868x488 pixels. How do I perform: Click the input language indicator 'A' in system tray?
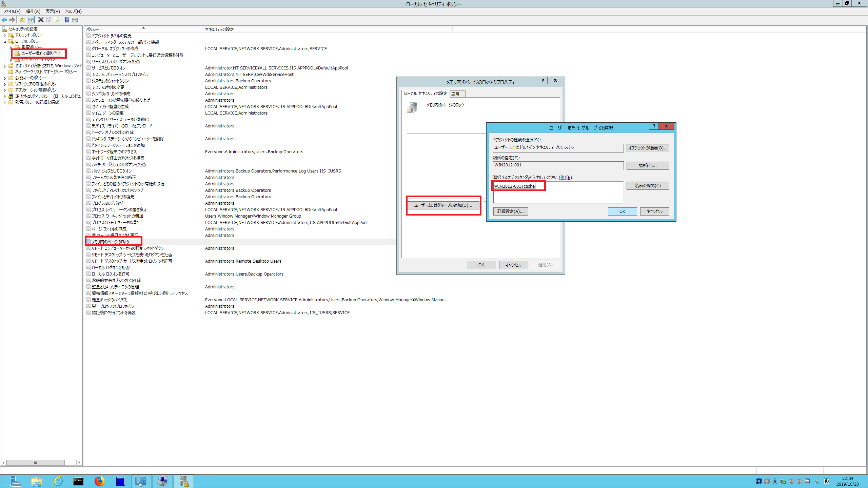click(817, 481)
